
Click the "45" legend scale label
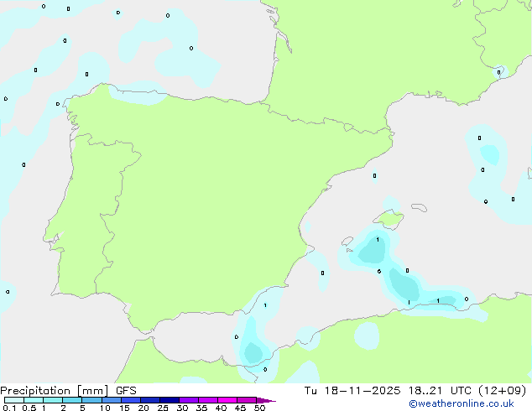click(240, 408)
